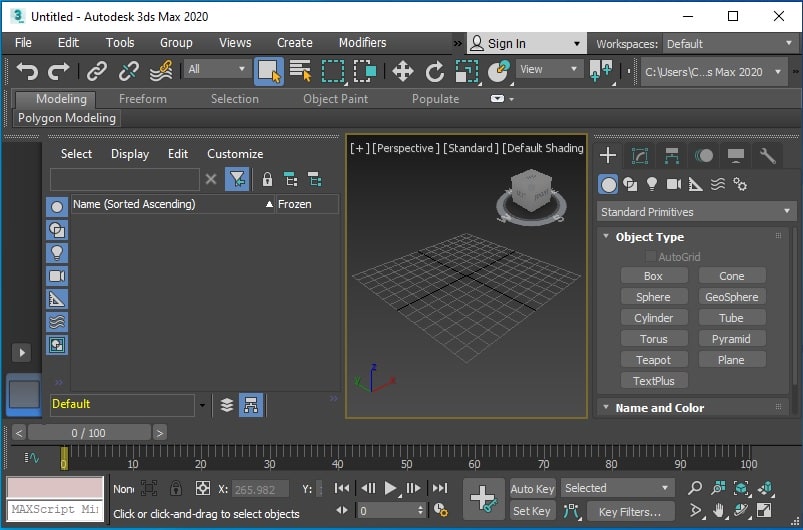Activate the Select and Scale tool
Image resolution: width=803 pixels, height=530 pixels.
click(467, 71)
